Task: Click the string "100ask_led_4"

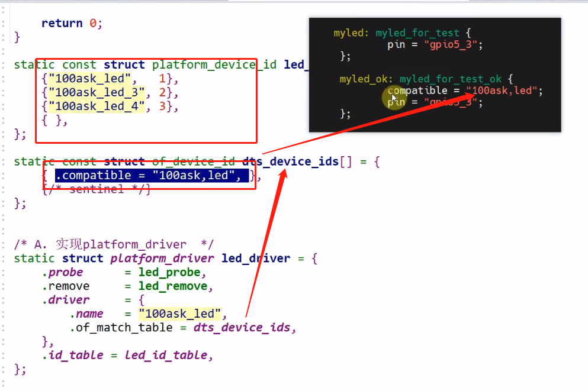Action: pos(97,106)
